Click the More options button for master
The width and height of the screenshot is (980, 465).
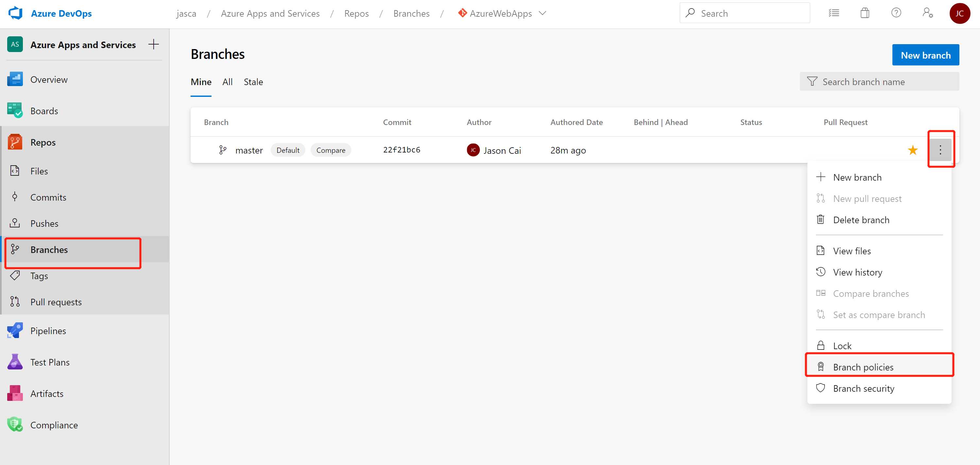pyautogui.click(x=940, y=150)
